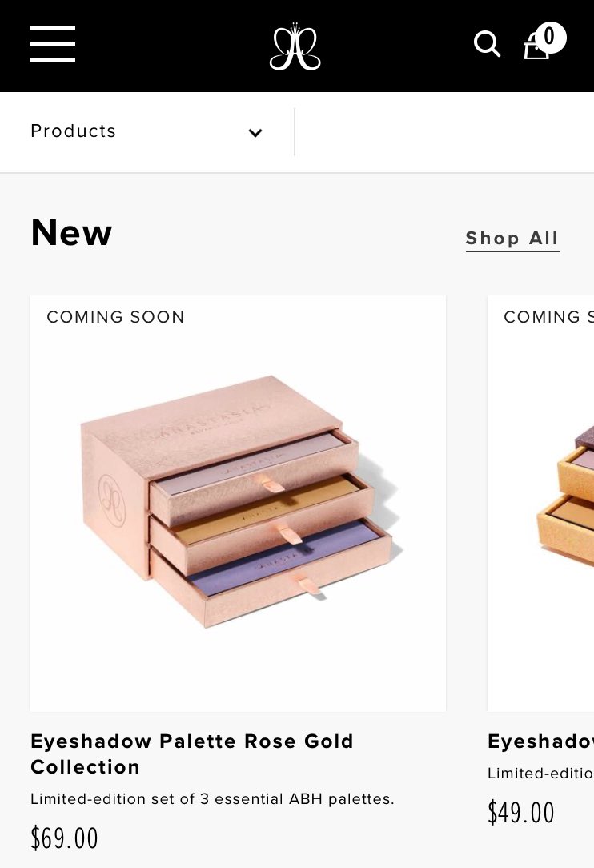594x868 pixels.
Task: Click the Products dropdown chevron arrow
Action: click(255, 133)
